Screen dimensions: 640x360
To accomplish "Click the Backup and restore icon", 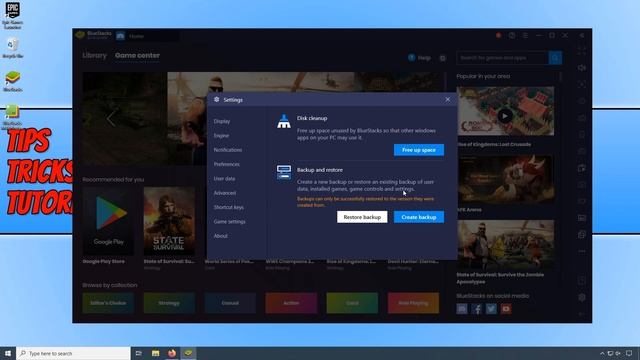I will tap(284, 172).
